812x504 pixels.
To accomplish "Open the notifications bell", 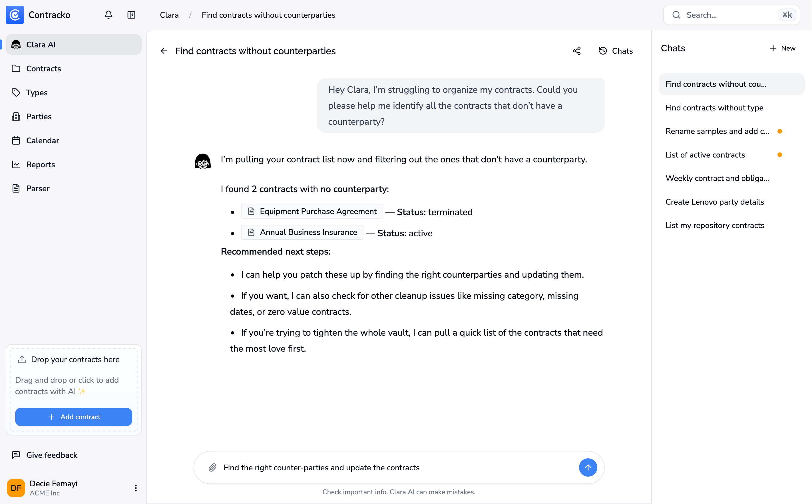I will (x=108, y=15).
